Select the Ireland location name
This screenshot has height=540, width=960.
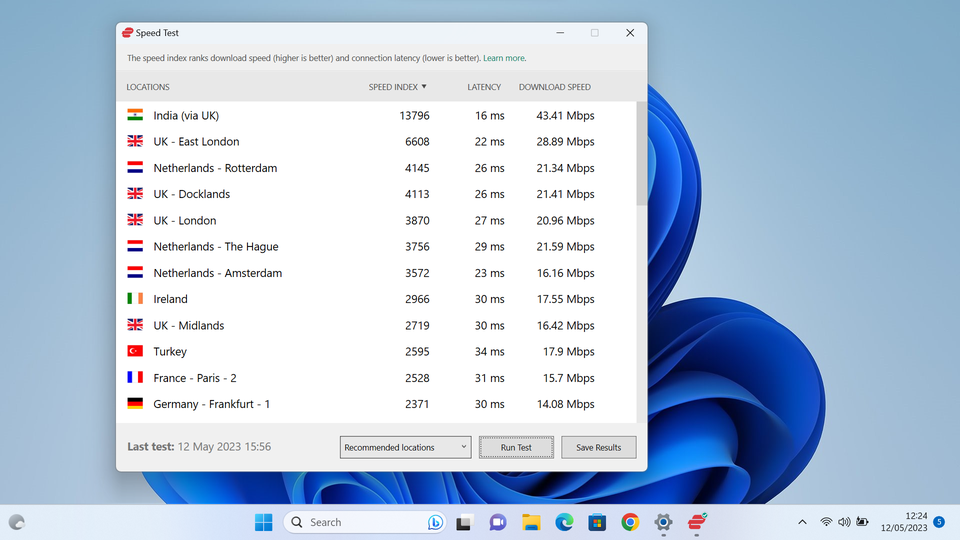170,299
